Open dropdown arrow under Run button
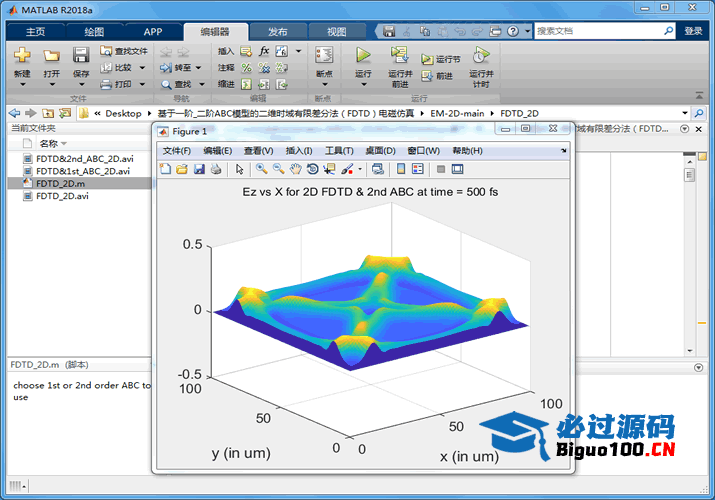This screenshot has width=715, height=500. pyautogui.click(x=363, y=85)
